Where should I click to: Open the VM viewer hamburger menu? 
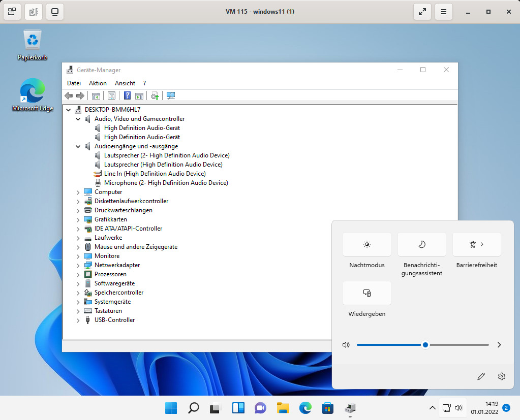tap(443, 12)
